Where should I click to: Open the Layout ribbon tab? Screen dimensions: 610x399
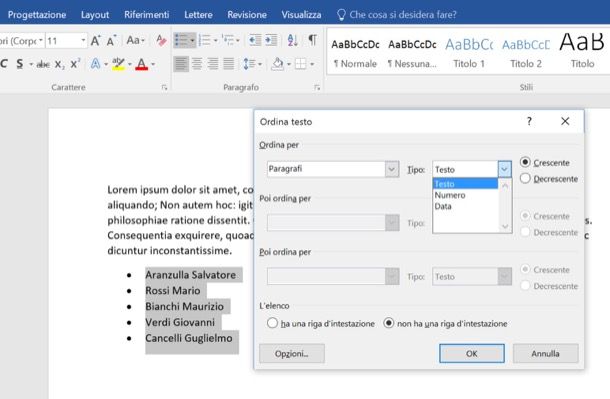95,15
